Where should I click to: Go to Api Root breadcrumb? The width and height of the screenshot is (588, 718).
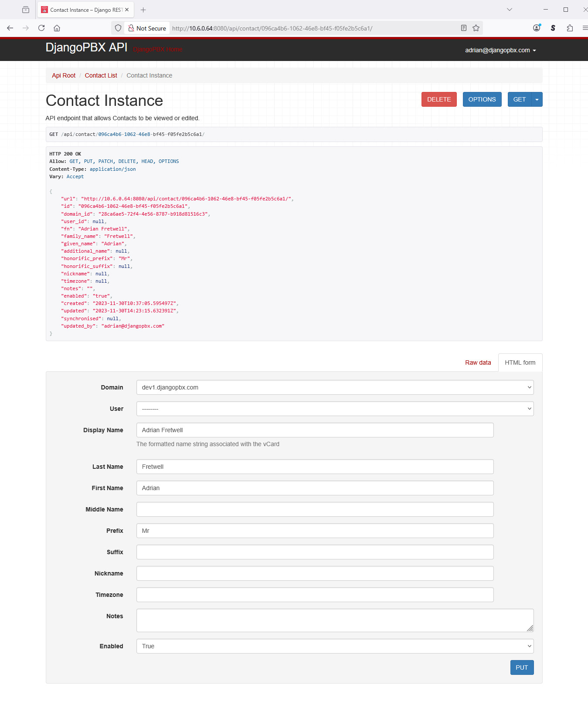click(64, 75)
